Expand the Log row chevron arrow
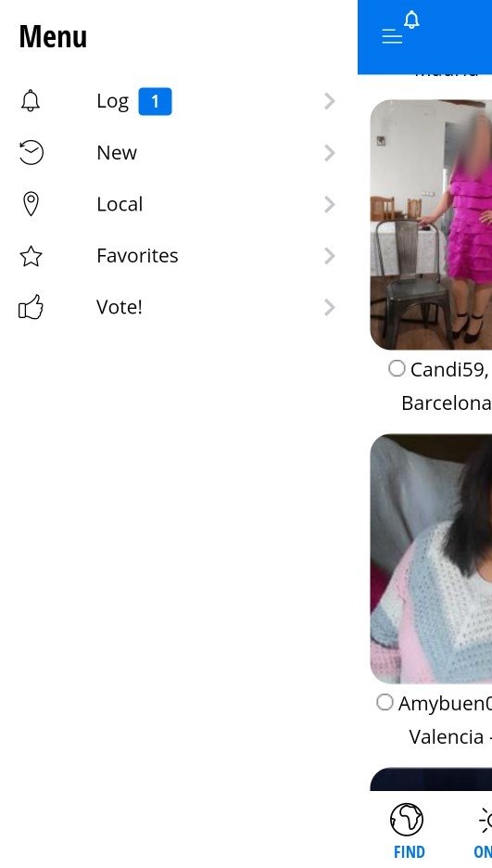 pyautogui.click(x=330, y=101)
